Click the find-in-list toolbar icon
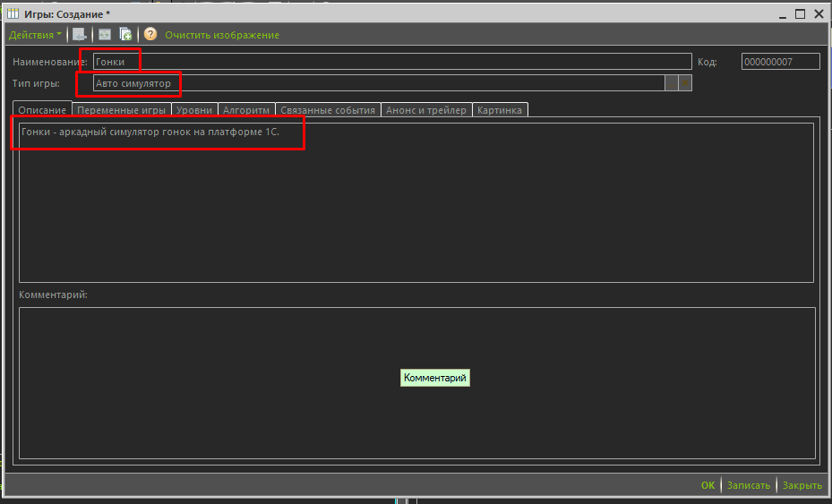Screen dimensions: 832x504 (x=80, y=35)
